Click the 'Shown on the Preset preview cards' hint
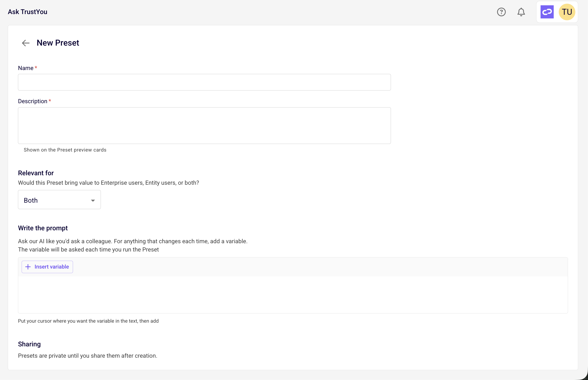Screen dimensions: 588x380 pyautogui.click(x=65, y=150)
